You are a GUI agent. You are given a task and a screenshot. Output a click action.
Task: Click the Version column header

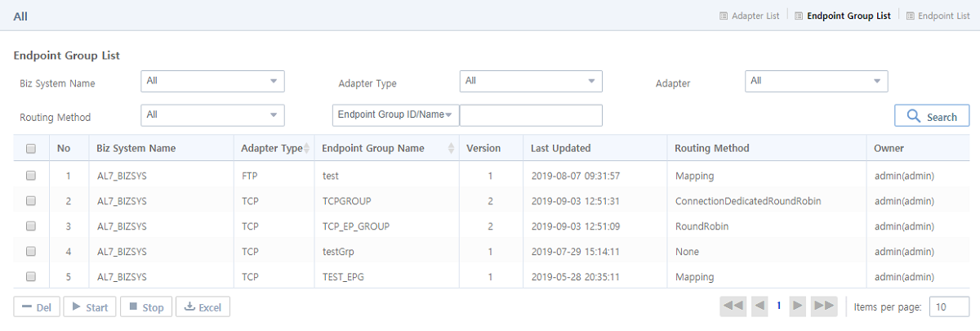click(483, 149)
